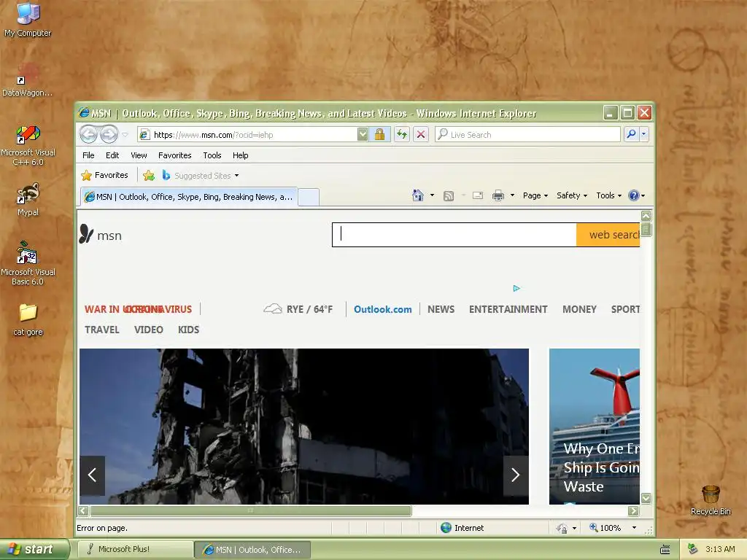Click the security lock icon

tap(379, 135)
